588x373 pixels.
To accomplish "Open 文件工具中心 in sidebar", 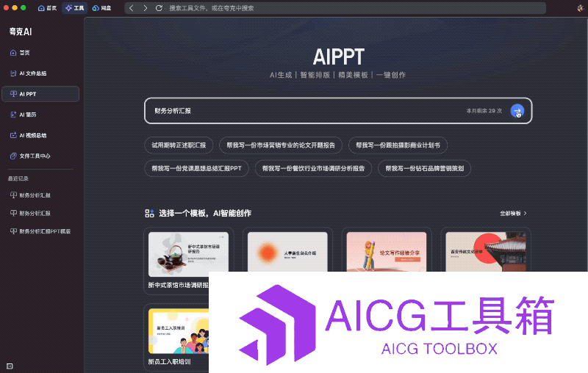I will pyautogui.click(x=40, y=156).
